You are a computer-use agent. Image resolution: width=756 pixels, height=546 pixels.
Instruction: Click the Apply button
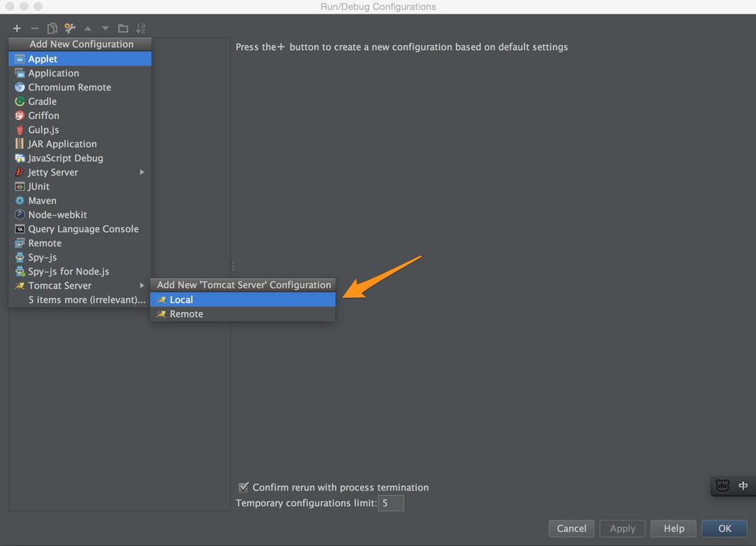[622, 529]
